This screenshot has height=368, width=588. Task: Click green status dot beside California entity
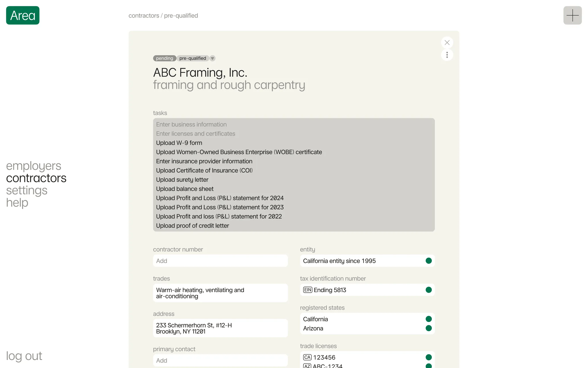tap(428, 261)
